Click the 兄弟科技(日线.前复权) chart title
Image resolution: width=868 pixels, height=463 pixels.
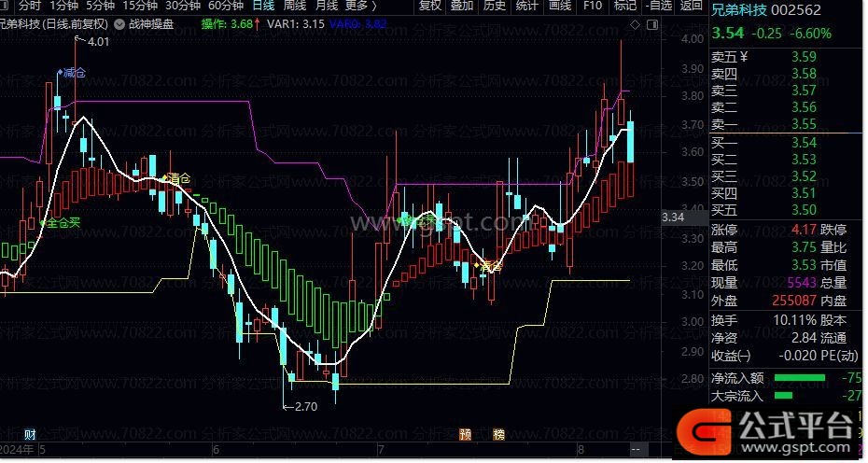pos(54,24)
